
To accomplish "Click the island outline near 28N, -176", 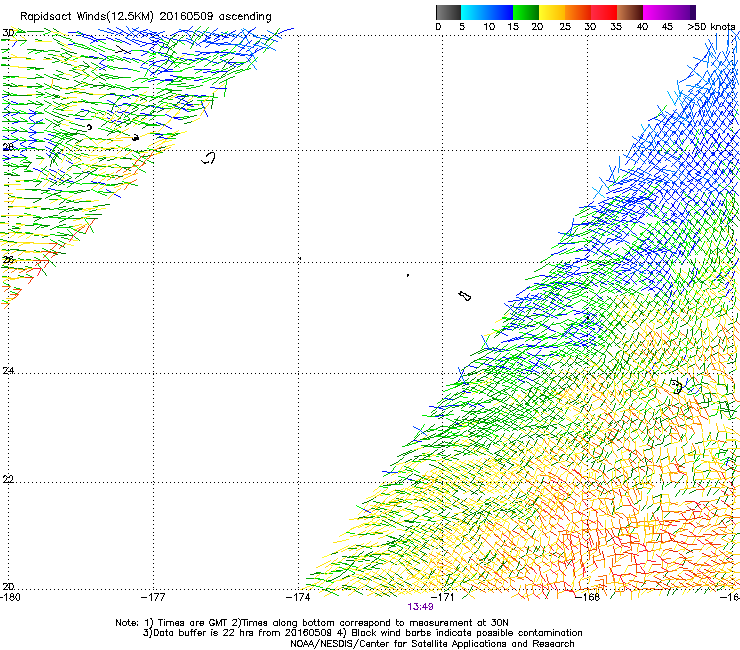I will (x=208, y=158).
